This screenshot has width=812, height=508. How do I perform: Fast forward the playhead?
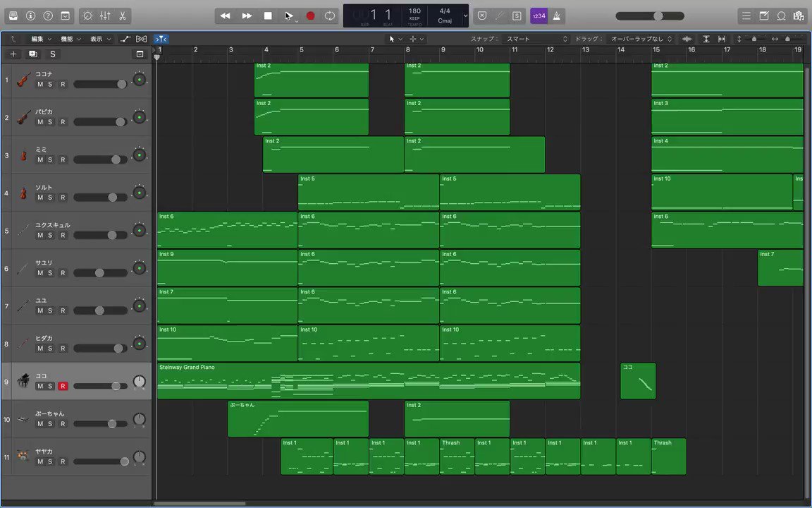pos(247,16)
